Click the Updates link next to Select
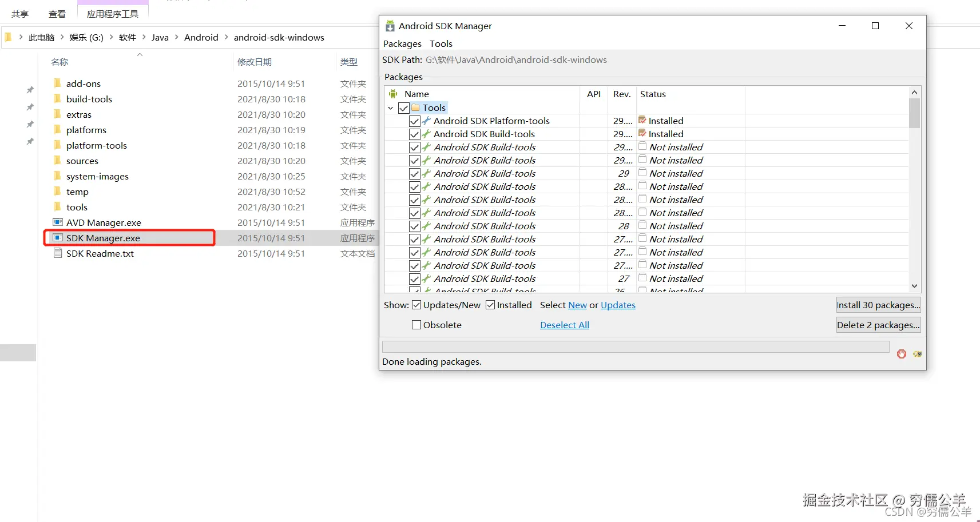This screenshot has height=522, width=980. coord(618,305)
